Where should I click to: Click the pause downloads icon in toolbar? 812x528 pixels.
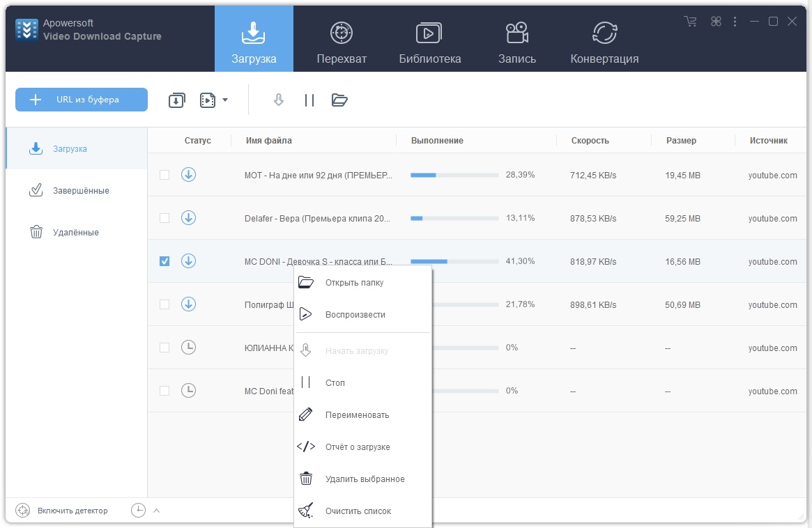pos(309,100)
